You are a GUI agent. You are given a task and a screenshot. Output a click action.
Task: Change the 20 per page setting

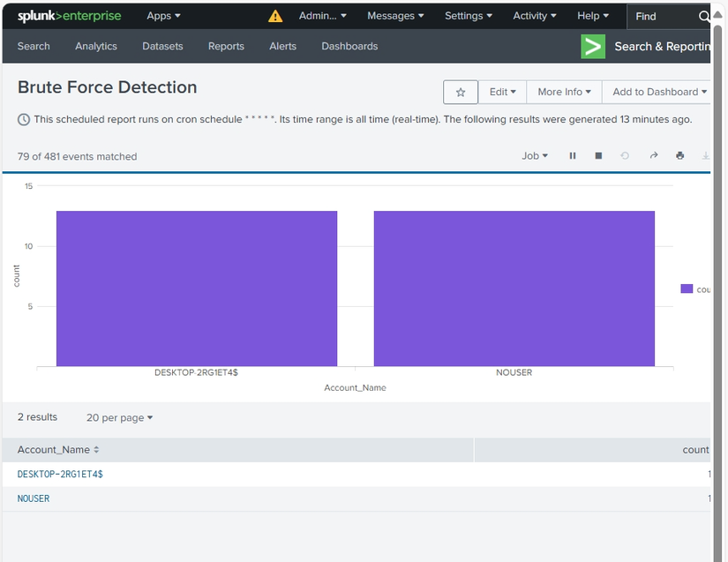click(119, 417)
